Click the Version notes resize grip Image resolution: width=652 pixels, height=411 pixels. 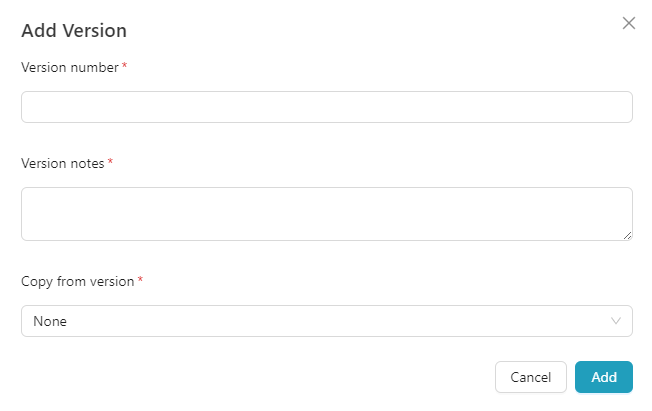(627, 235)
